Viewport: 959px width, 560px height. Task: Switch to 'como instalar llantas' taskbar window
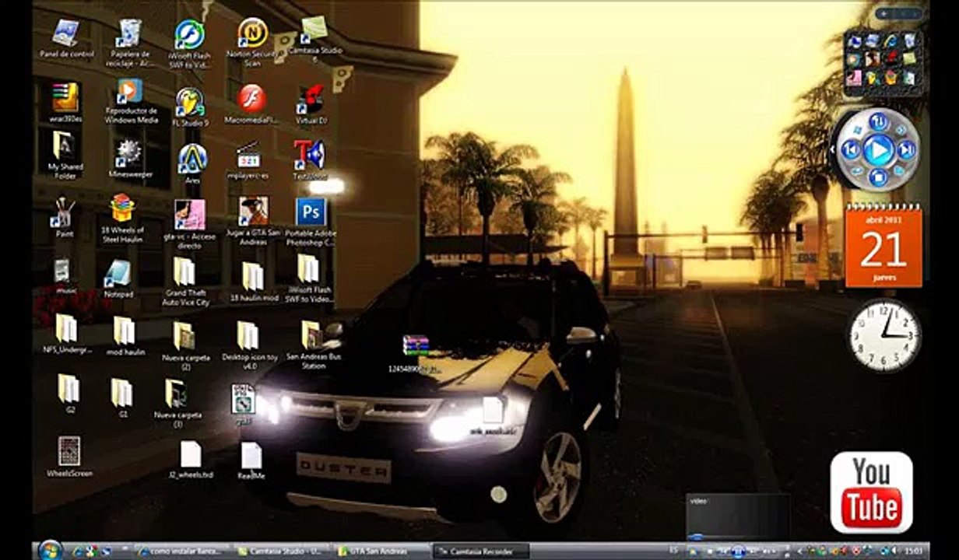[182, 551]
